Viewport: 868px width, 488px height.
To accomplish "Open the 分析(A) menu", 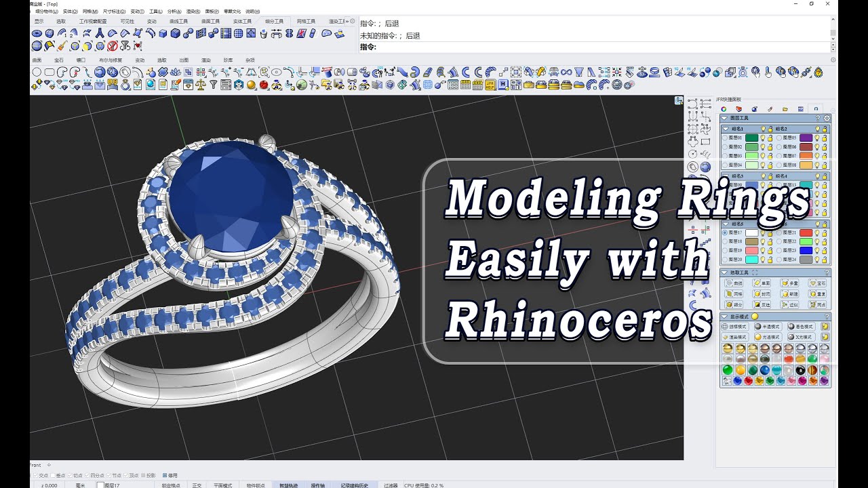I will coord(174,12).
